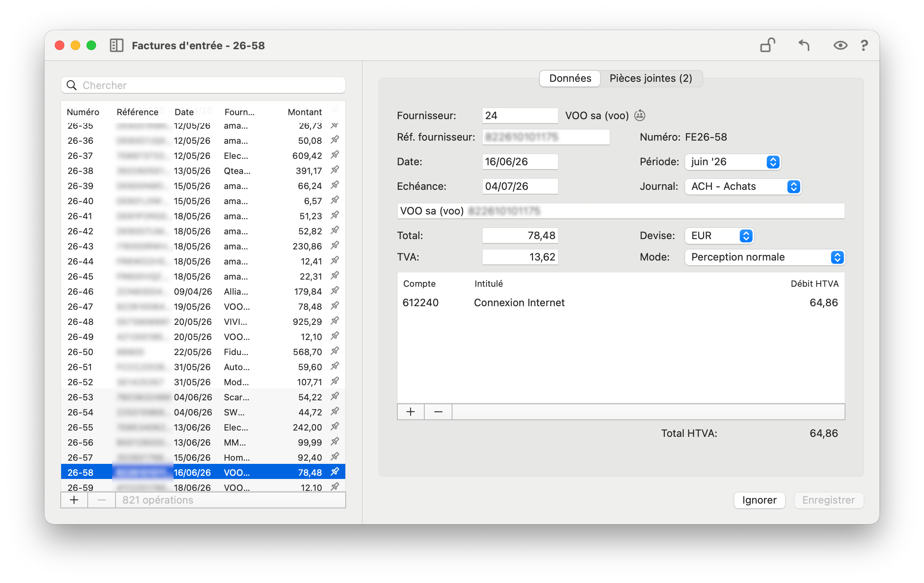This screenshot has height=583, width=924.
Task: Toggle pin icon on row 26-36
Action: [335, 140]
